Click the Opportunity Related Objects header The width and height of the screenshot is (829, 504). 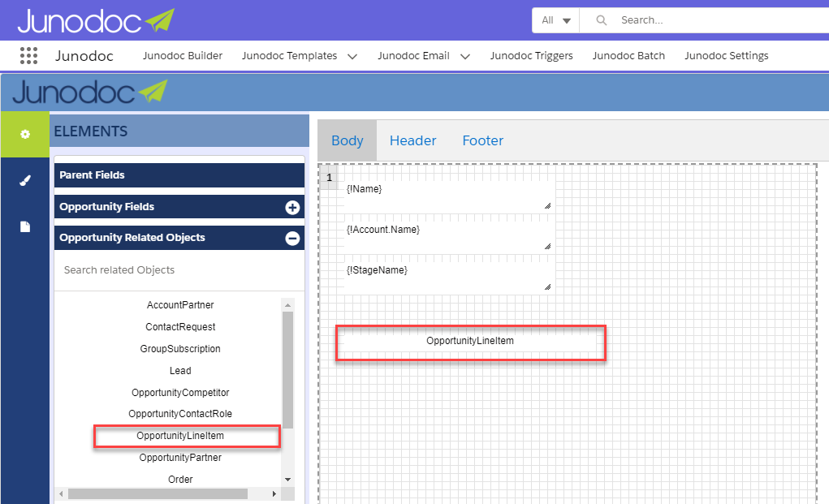(x=179, y=238)
